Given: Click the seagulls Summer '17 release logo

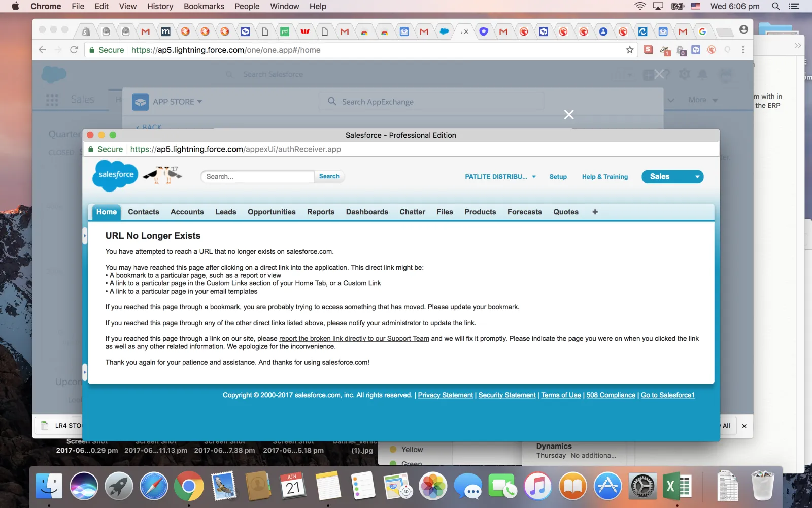Looking at the screenshot, I should [162, 175].
